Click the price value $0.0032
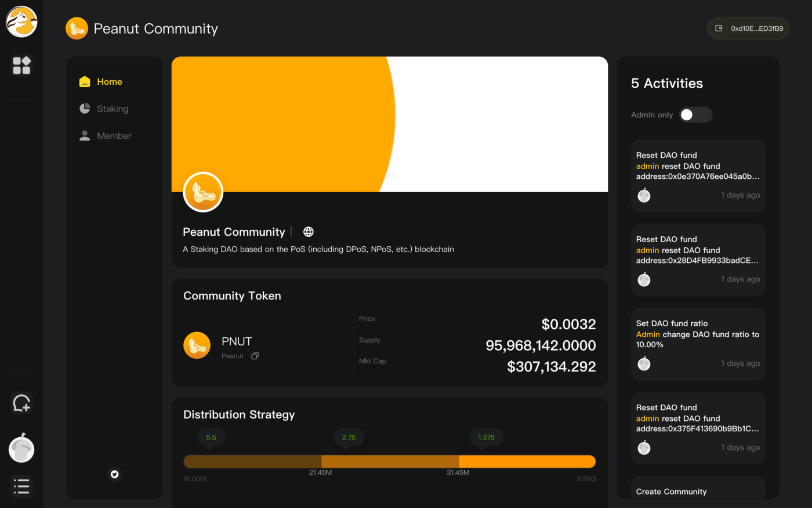Screen dimensions: 812x508 click(568, 324)
